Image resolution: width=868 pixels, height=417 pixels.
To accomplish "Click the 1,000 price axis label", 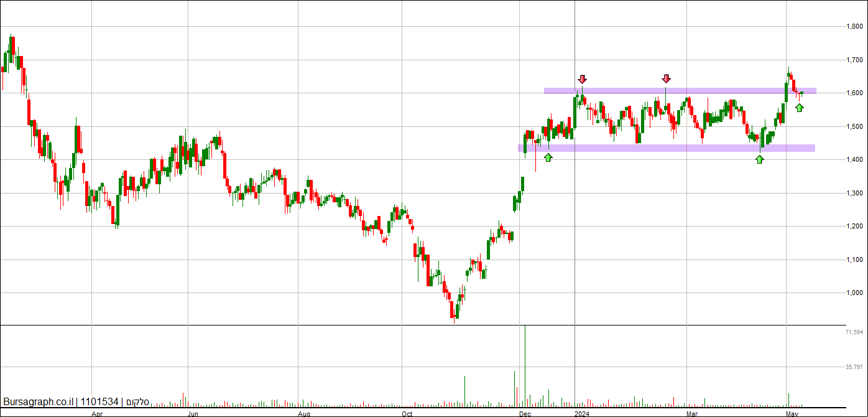I will coord(854,293).
